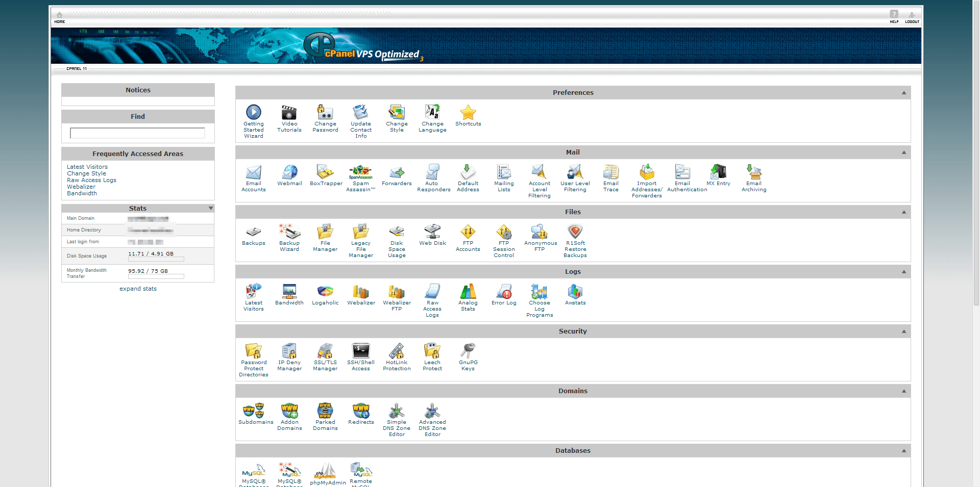Collapse the Preferences section

pyautogui.click(x=903, y=93)
